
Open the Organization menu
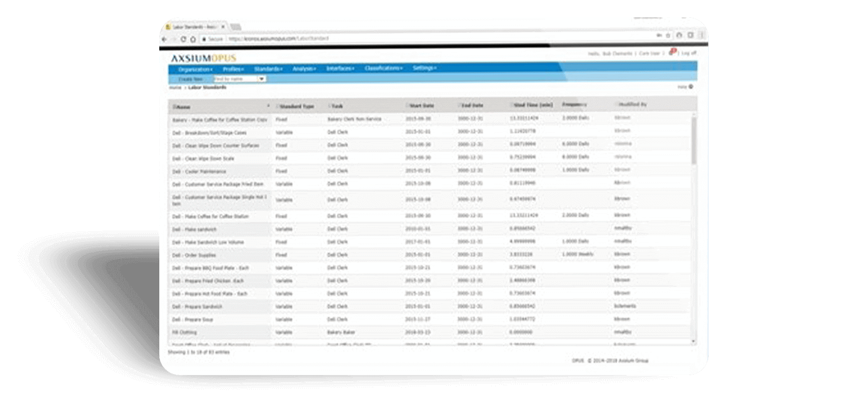pyautogui.click(x=196, y=69)
